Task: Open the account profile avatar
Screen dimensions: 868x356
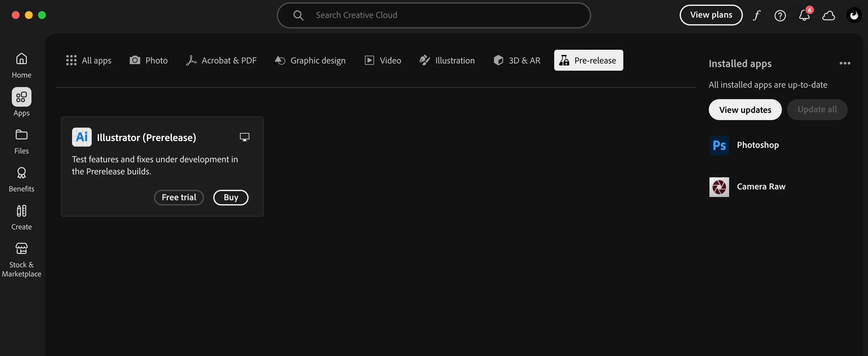Action: point(854,15)
